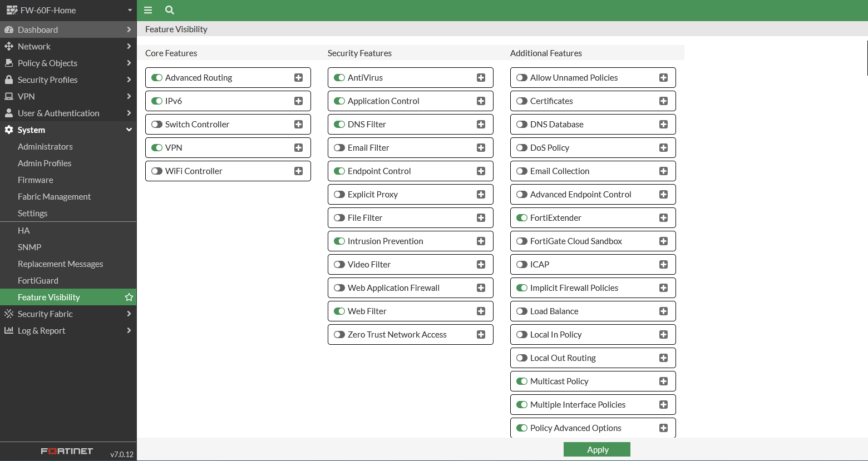The width and height of the screenshot is (868, 461).
Task: Toggle the Zero Trust Network Access switch
Action: click(x=339, y=335)
